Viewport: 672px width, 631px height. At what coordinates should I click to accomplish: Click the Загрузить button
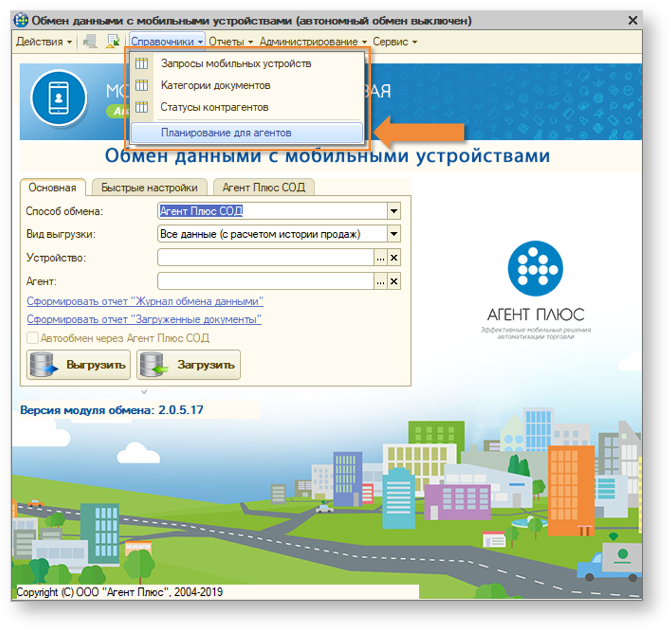point(189,365)
